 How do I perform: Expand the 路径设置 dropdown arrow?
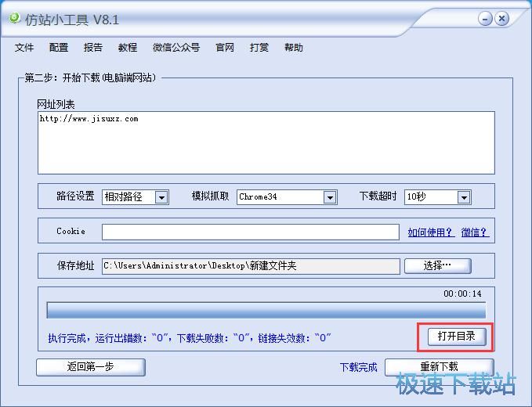pyautogui.click(x=161, y=197)
